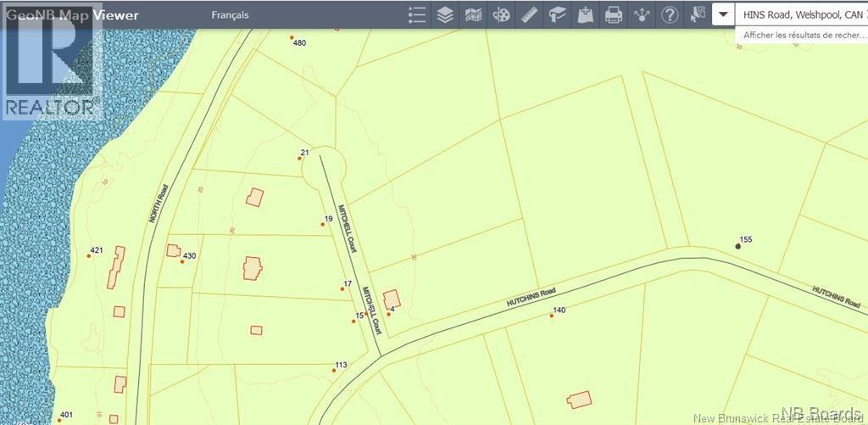The height and width of the screenshot is (425, 868).
Task: Click the address search input field
Action: 801,14
